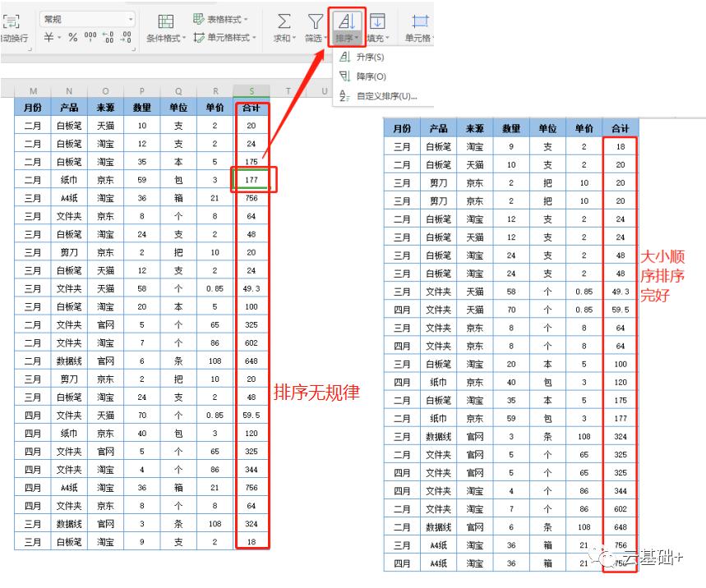
Task: Click the percent style icon
Action: click(x=72, y=38)
